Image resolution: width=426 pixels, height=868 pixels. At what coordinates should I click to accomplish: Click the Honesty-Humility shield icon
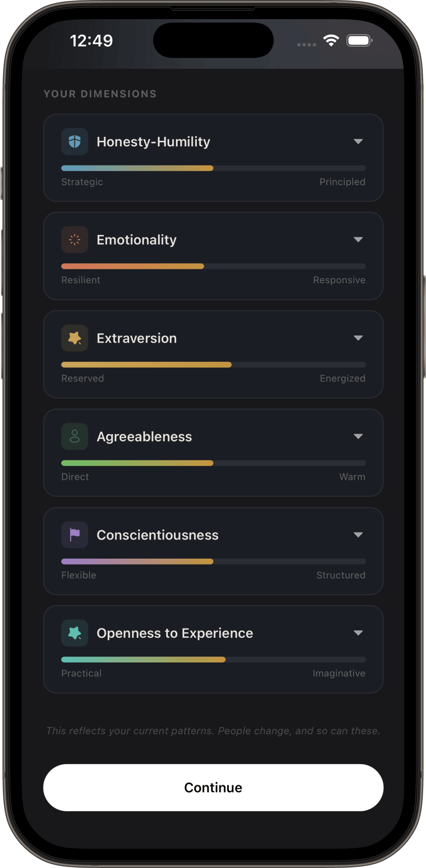75,142
